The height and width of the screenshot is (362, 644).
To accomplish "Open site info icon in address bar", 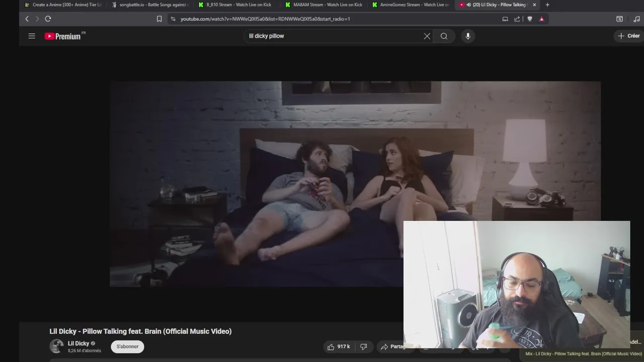I will (x=173, y=19).
